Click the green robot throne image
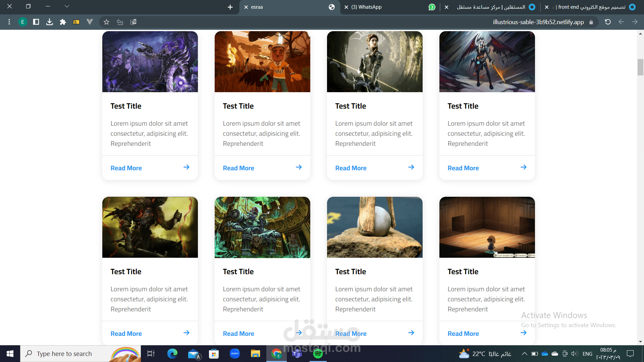This screenshot has width=644, height=362. point(262,227)
